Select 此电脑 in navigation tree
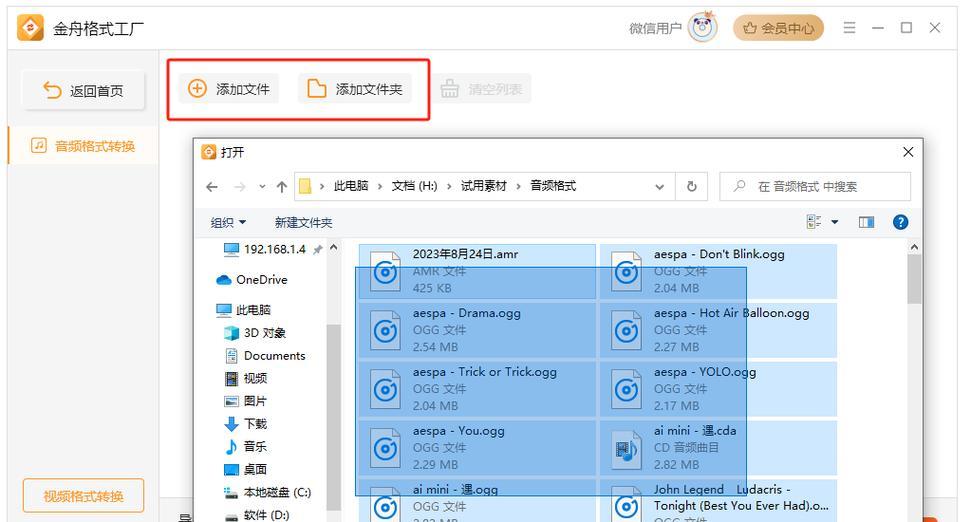 tap(244, 310)
